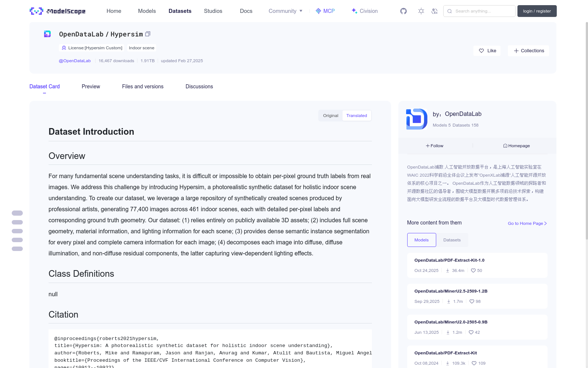Click the Like button label
The width and height of the screenshot is (588, 368).
point(492,51)
